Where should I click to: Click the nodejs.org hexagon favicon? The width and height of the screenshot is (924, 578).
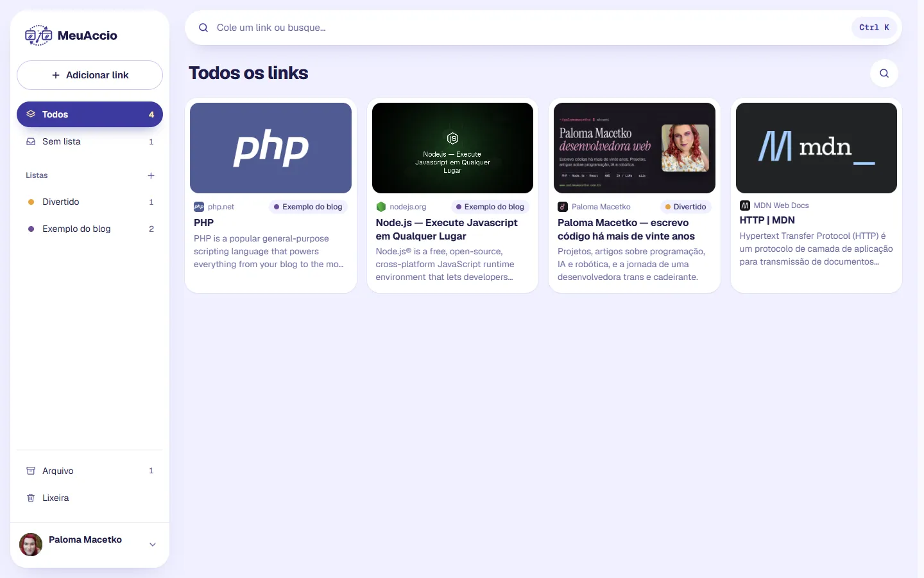(x=381, y=207)
